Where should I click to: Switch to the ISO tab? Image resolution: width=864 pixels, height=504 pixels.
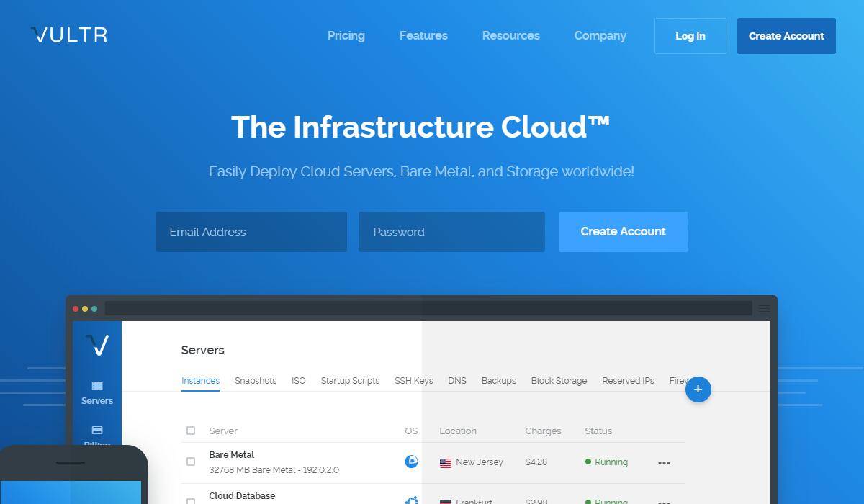(299, 381)
